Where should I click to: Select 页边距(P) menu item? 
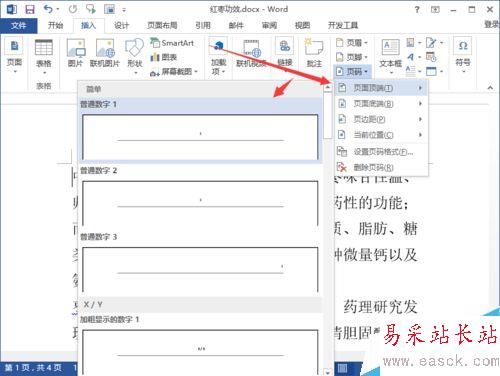point(381,119)
